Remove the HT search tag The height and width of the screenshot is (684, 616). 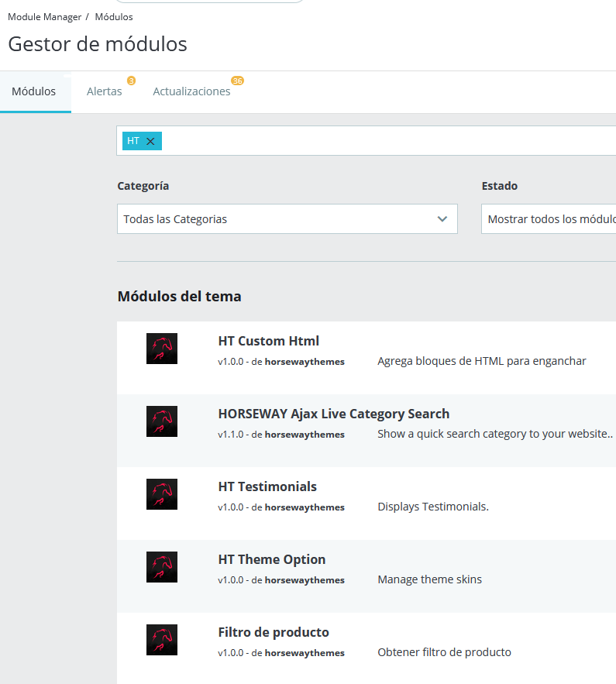pos(150,141)
